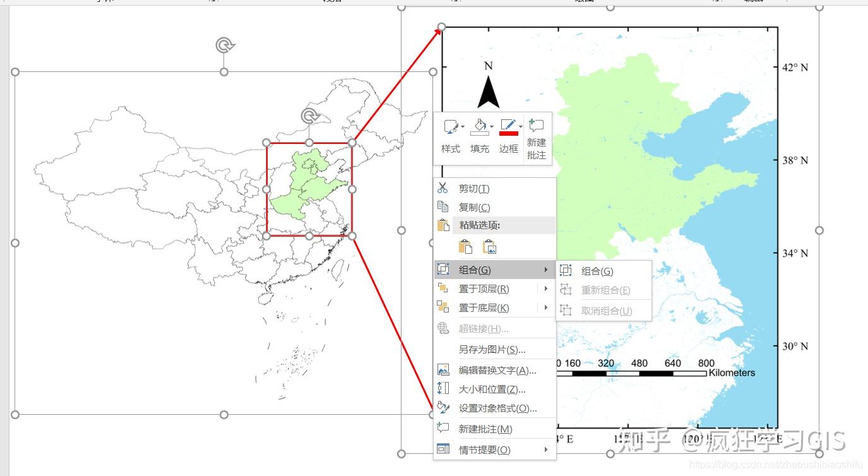The image size is (868, 476).
Task: Click the copy pages icon
Action: tap(443, 207)
